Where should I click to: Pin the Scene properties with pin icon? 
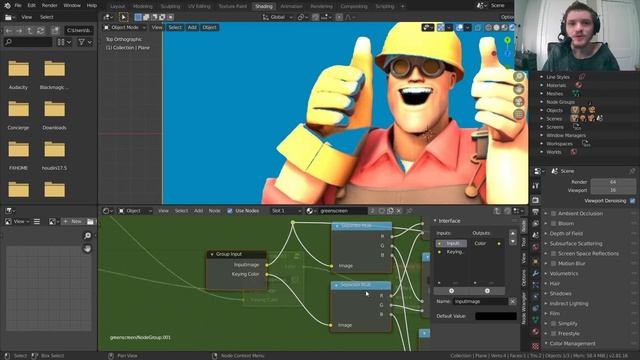[x=632, y=171]
